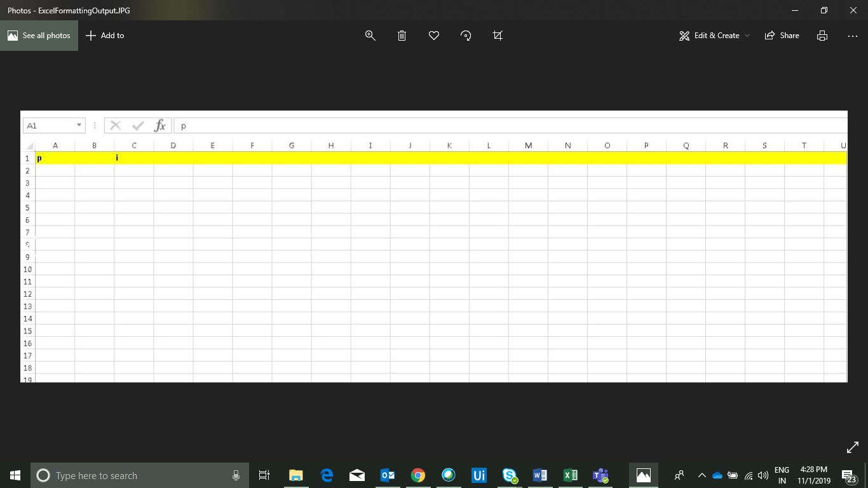Screen dimensions: 868x488
Task: Open the Windows Start menu
Action: click(15, 475)
